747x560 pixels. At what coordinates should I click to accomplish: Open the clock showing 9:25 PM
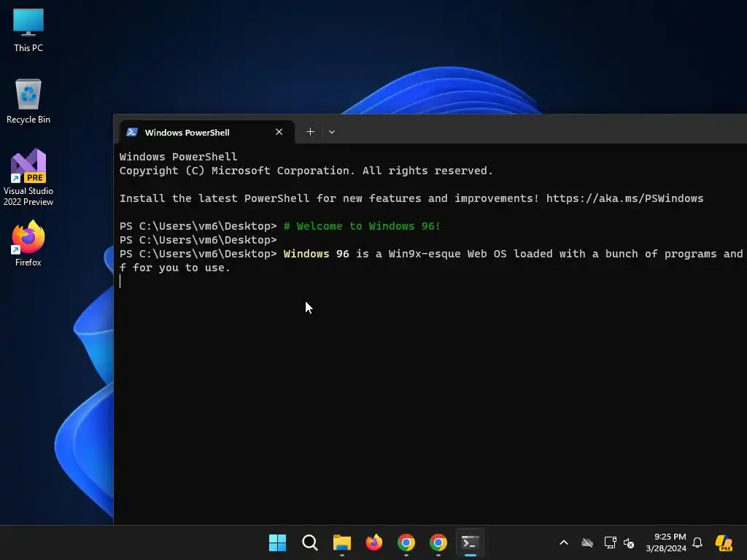pyautogui.click(x=666, y=542)
